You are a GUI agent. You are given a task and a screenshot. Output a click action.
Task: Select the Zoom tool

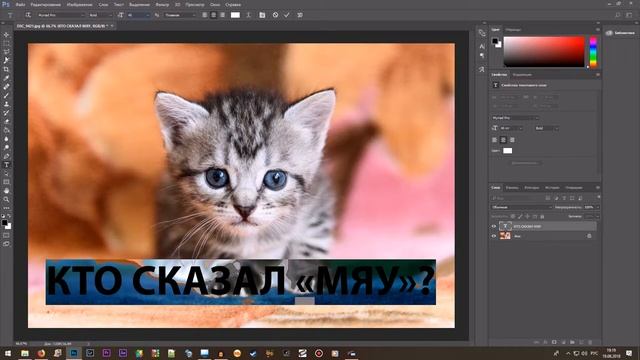6,200
